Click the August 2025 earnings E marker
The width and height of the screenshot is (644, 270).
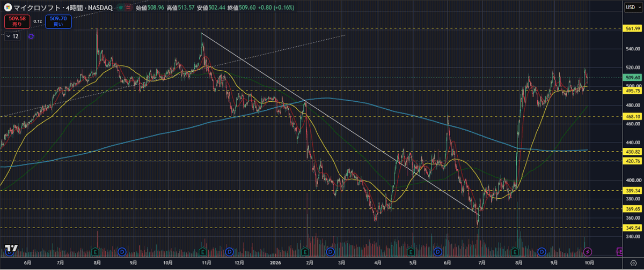tap(96, 251)
